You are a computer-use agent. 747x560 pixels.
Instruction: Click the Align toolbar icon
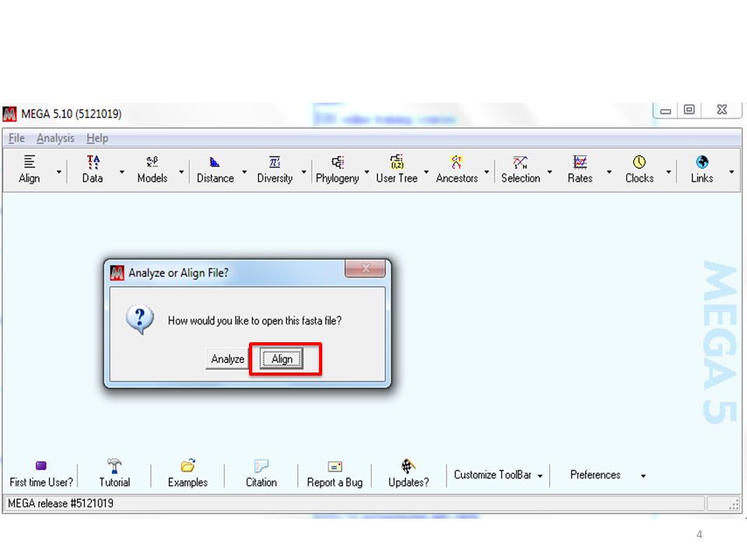tap(29, 162)
